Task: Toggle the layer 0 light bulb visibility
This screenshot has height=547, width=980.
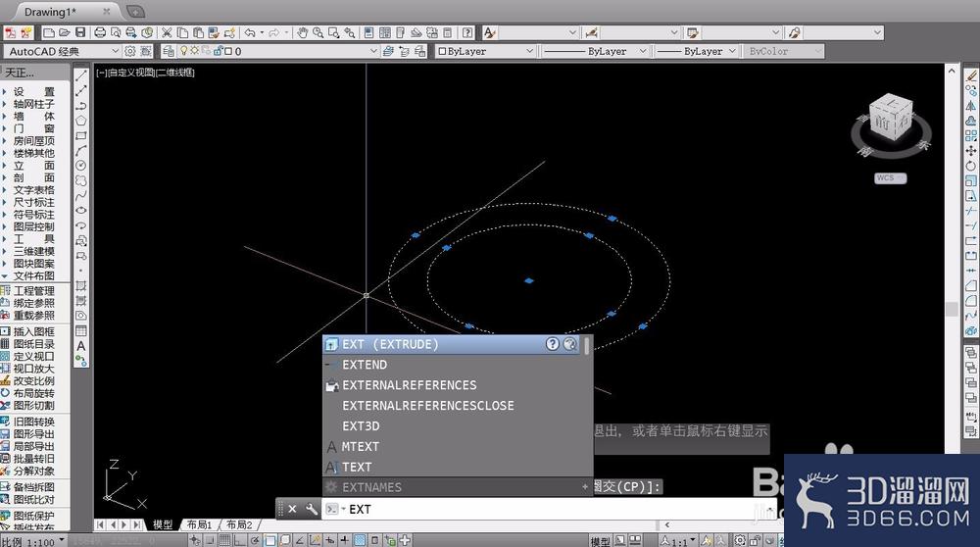Action: click(184, 51)
